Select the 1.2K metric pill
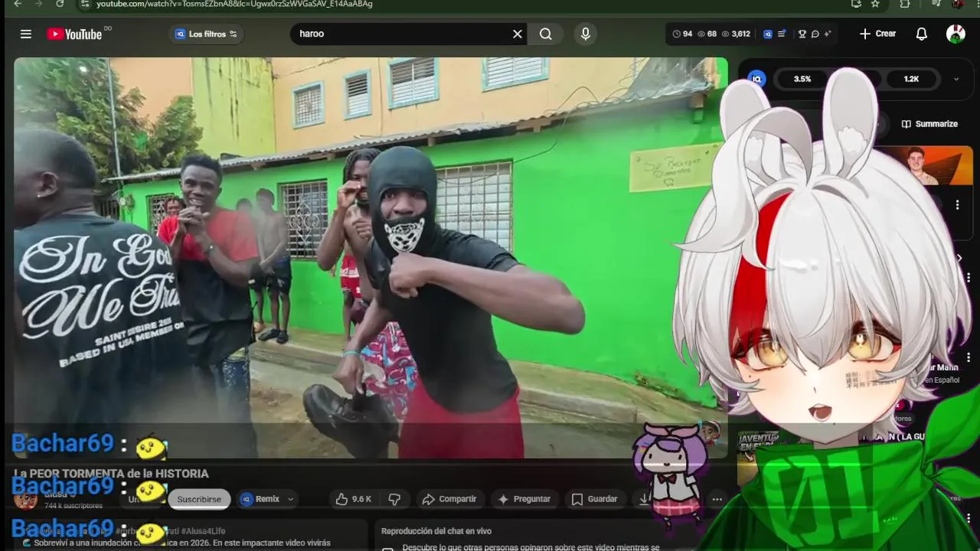The width and height of the screenshot is (980, 551). pos(911,79)
